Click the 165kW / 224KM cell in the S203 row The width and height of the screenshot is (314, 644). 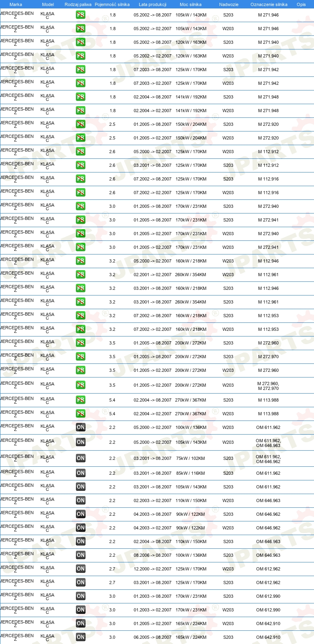[x=191, y=637]
